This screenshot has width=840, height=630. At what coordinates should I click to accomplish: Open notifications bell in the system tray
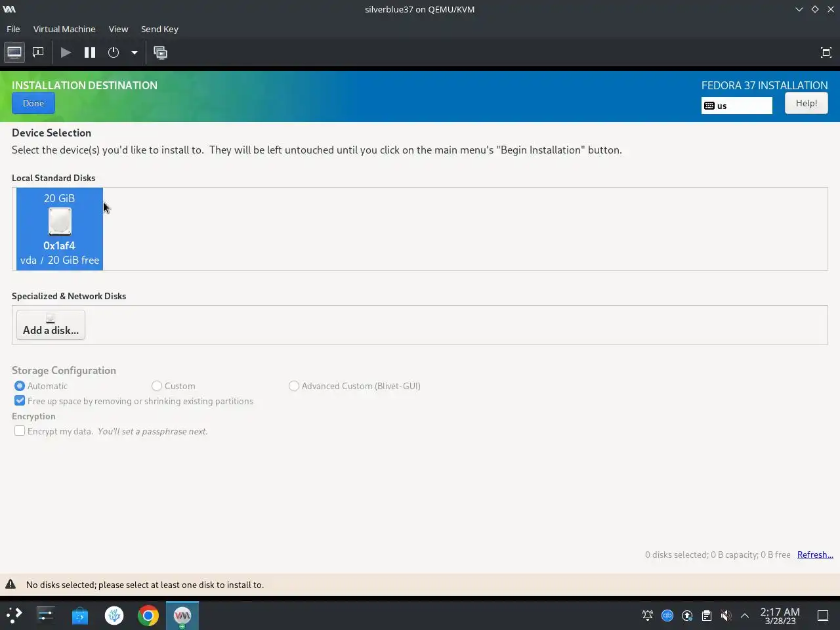tap(648, 616)
